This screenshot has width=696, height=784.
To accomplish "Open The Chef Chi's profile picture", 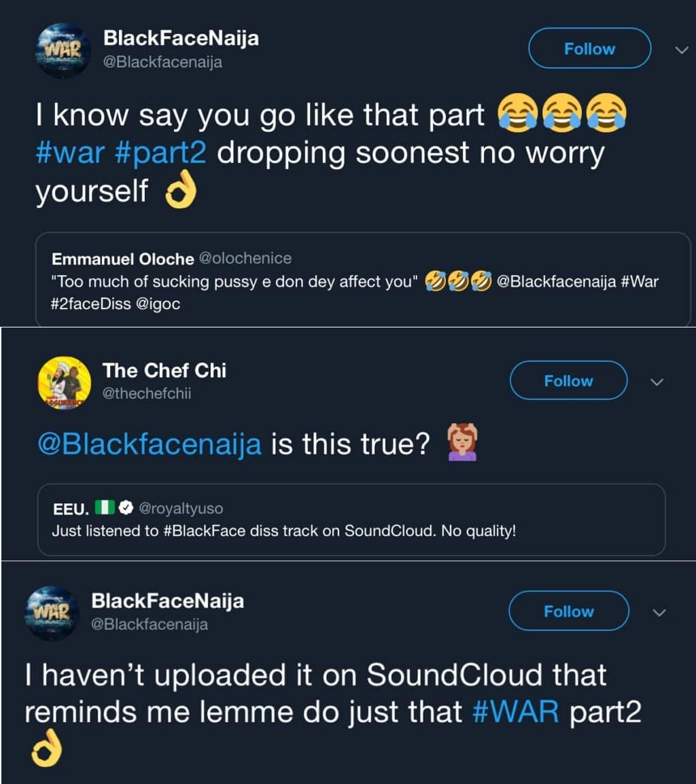I will pos(64,382).
